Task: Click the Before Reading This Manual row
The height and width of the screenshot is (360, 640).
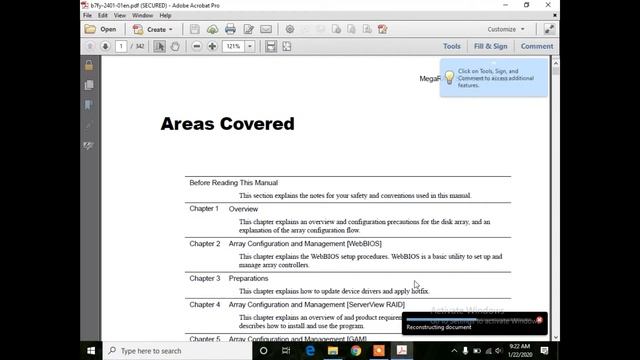Action: click(233, 183)
